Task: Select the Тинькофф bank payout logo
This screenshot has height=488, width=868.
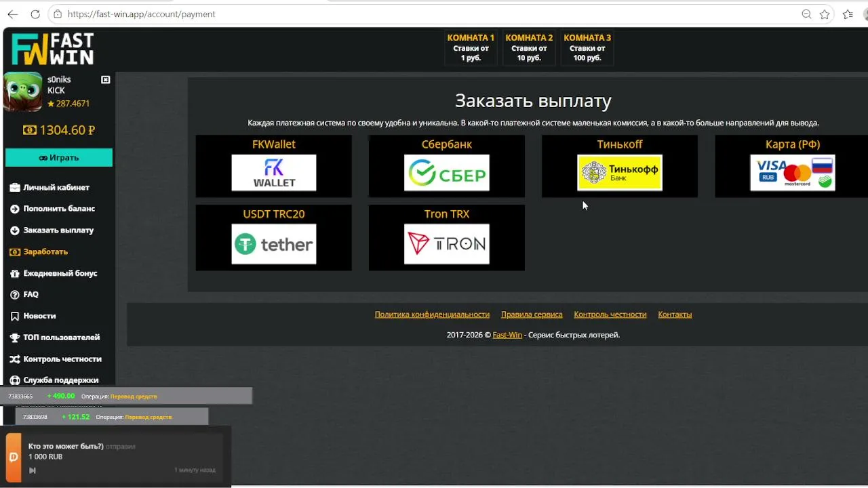Action: [620, 173]
